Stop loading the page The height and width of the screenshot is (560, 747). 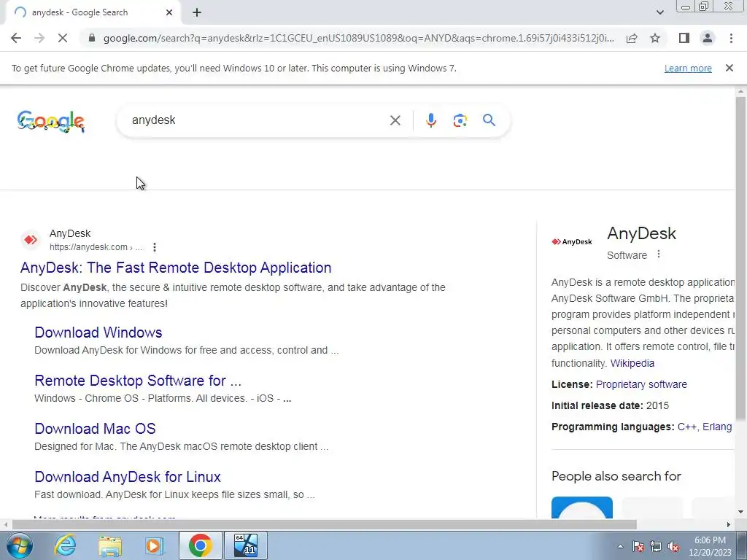pos(63,38)
